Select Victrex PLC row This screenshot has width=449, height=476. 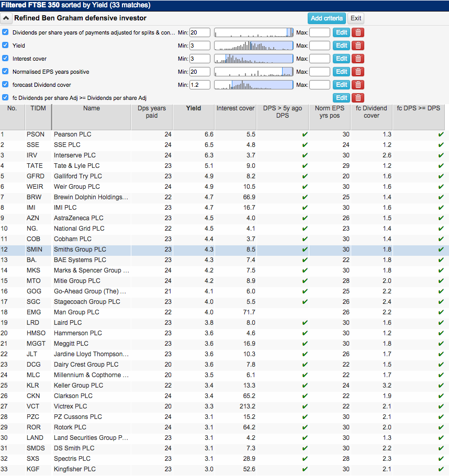pos(224,406)
